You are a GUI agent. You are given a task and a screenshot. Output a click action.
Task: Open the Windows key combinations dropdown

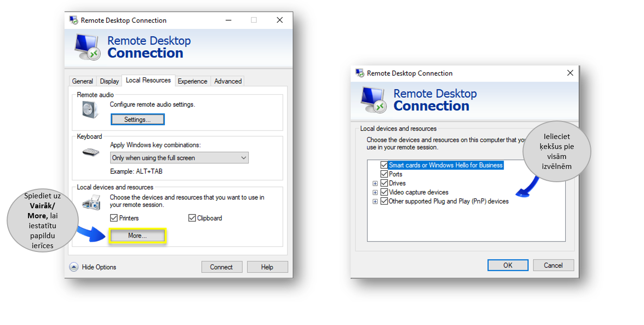point(179,158)
